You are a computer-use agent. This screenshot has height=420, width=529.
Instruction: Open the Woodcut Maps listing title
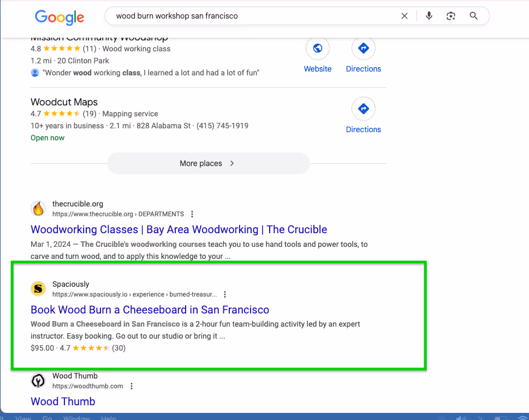pos(64,102)
